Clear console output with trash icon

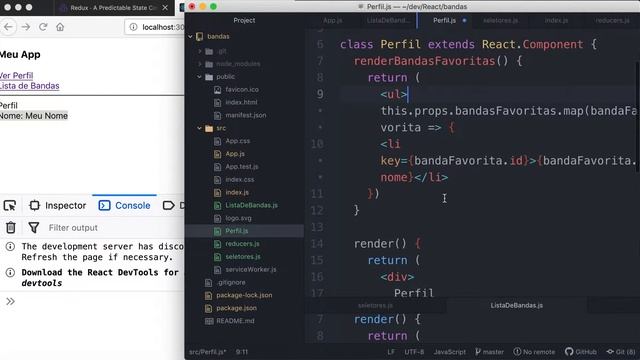(11, 227)
